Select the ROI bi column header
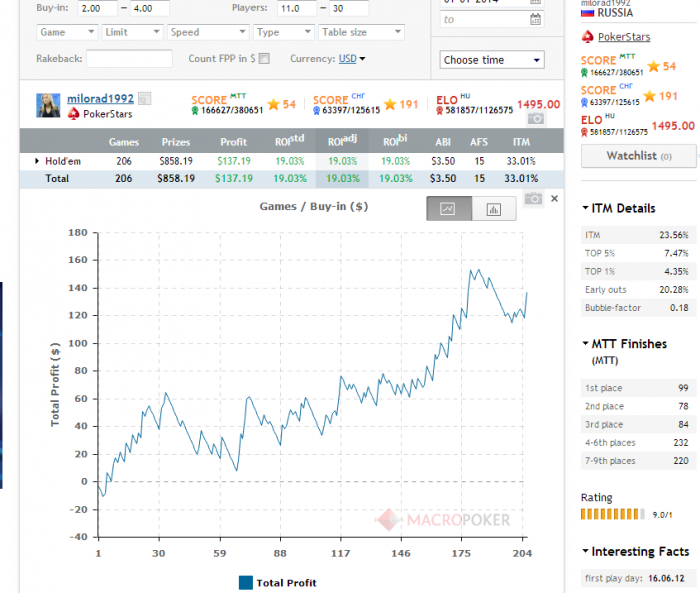 pos(395,141)
